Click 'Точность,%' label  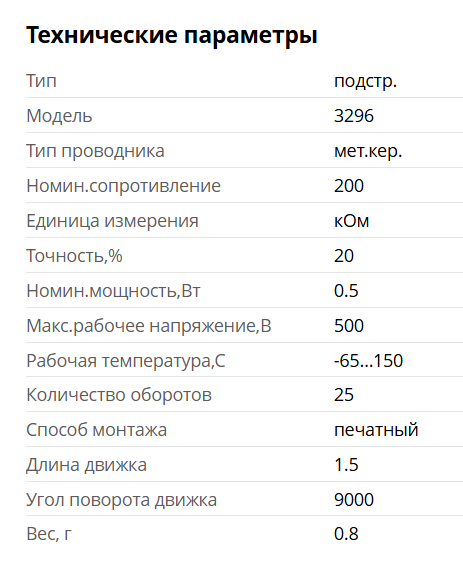[x=74, y=256]
